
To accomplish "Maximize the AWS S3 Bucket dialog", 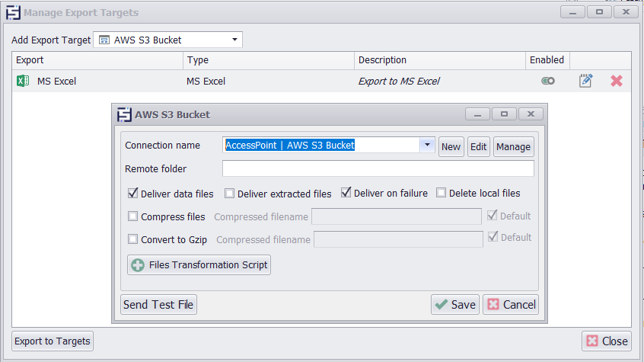I will 504,114.
